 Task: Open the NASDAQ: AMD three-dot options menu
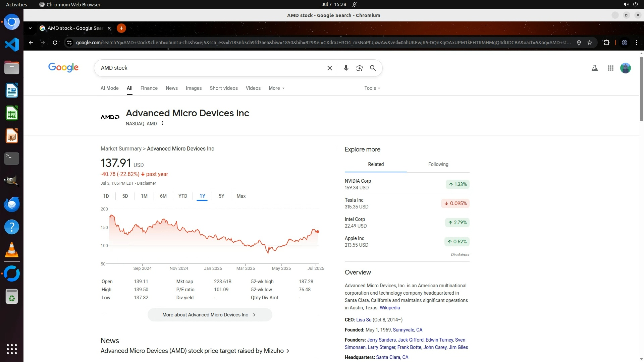162,123
